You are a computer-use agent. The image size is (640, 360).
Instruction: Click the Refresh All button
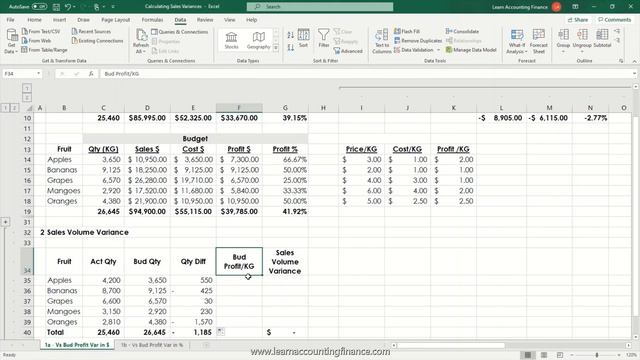point(141,41)
